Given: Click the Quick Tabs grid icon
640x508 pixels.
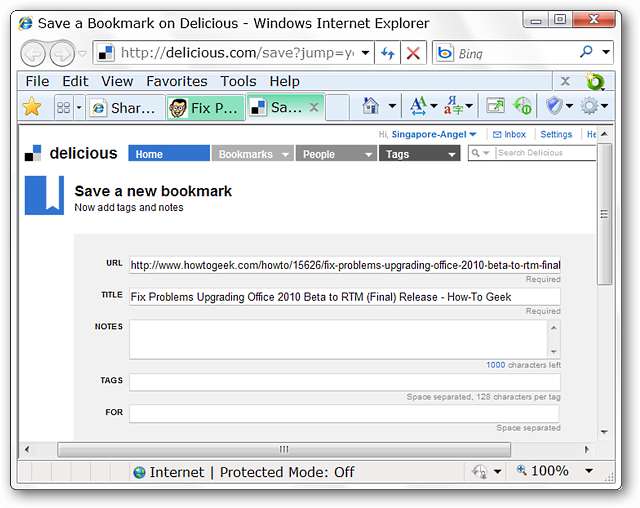Looking at the screenshot, I should (x=63, y=107).
